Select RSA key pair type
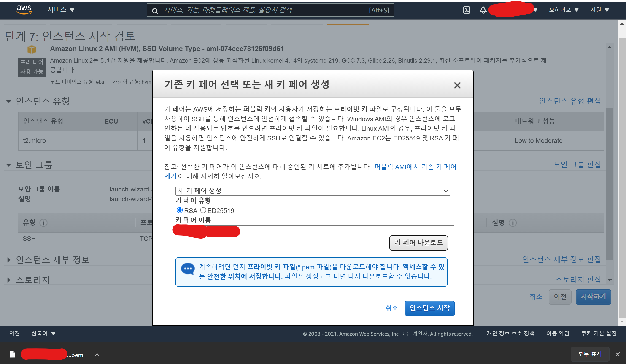Image resolution: width=626 pixels, height=364 pixels. pyautogui.click(x=180, y=210)
